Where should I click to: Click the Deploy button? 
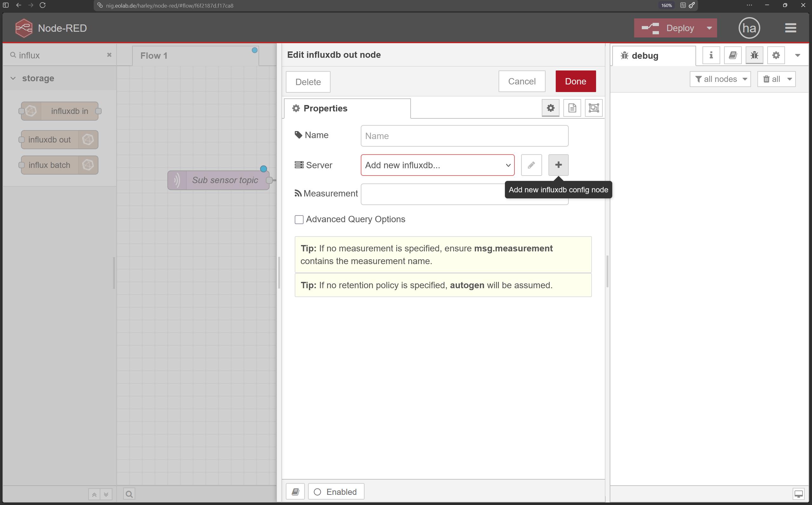pyautogui.click(x=668, y=28)
